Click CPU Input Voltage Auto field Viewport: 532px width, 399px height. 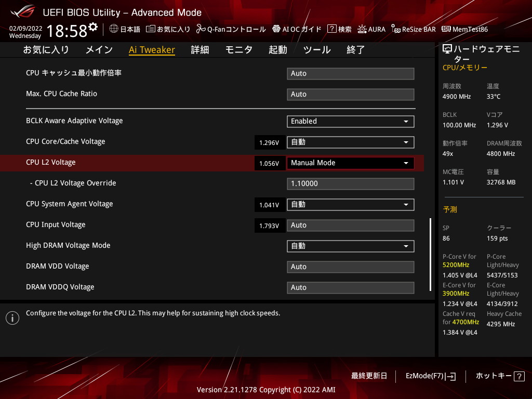pos(351,225)
